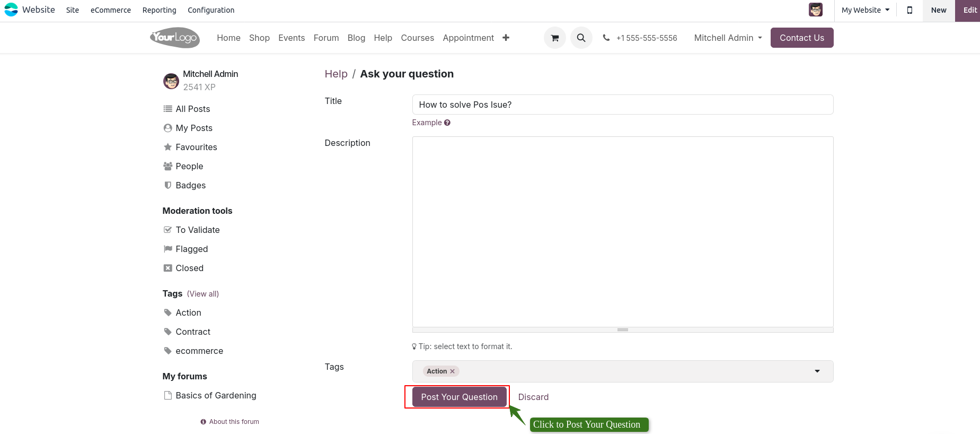The height and width of the screenshot is (434, 980).
Task: Click the Example help question icon
Action: (447, 123)
